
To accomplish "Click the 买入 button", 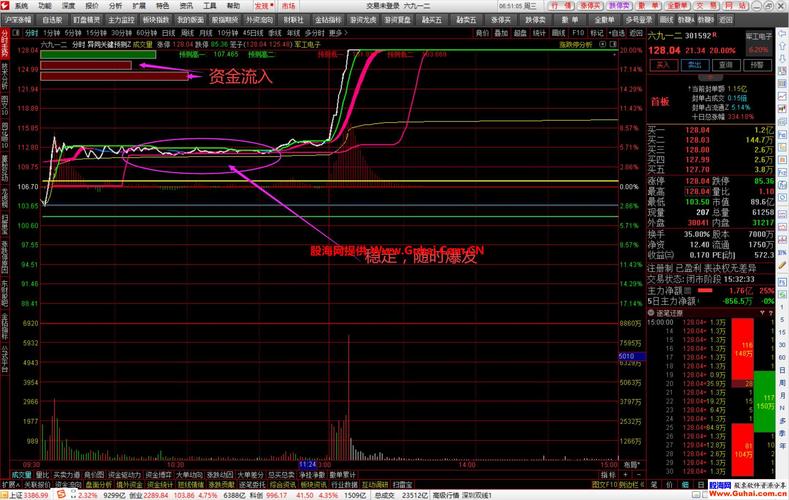I will coord(663,65).
